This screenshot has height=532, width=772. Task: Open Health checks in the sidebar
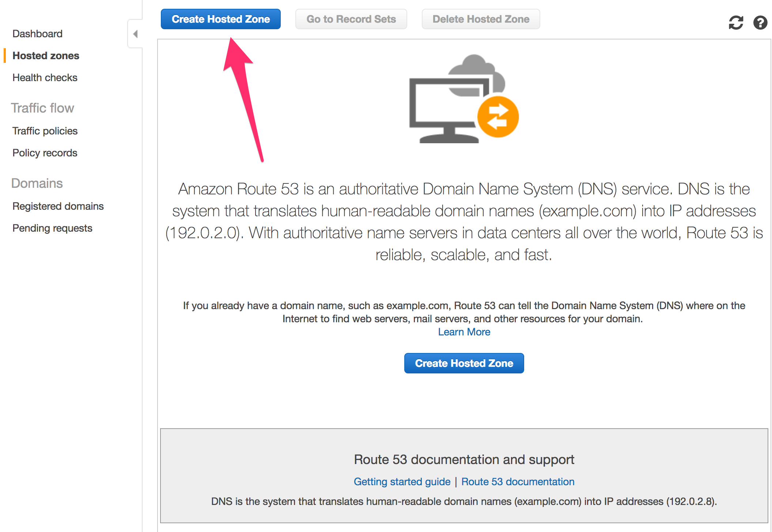click(45, 77)
